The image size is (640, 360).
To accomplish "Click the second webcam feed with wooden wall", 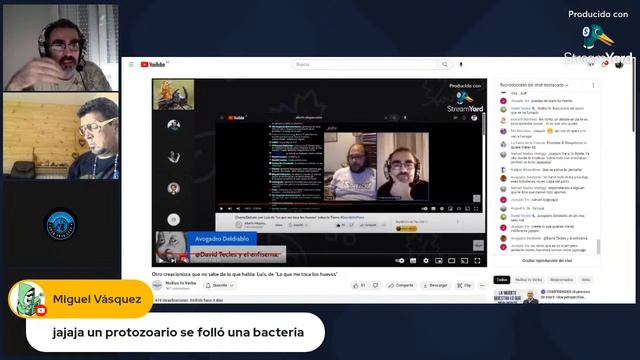I will click(x=61, y=136).
